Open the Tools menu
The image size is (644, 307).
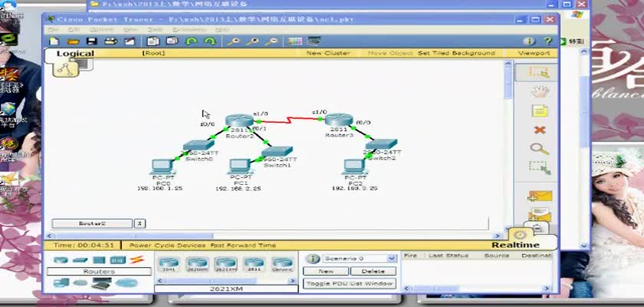(155, 30)
